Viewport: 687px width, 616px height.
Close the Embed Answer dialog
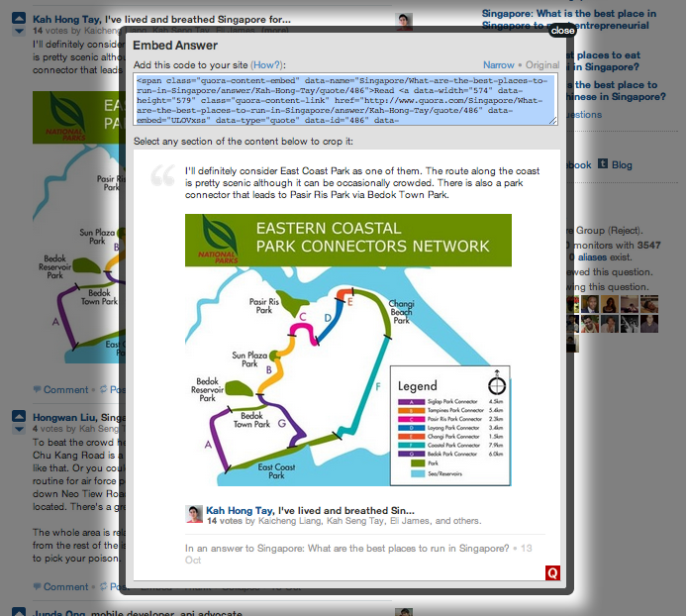(x=562, y=31)
